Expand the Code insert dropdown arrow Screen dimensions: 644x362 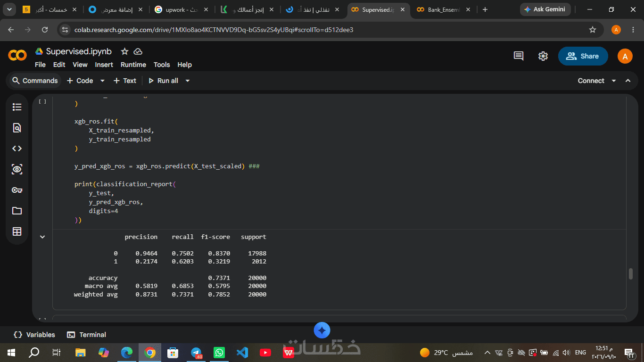(x=102, y=81)
